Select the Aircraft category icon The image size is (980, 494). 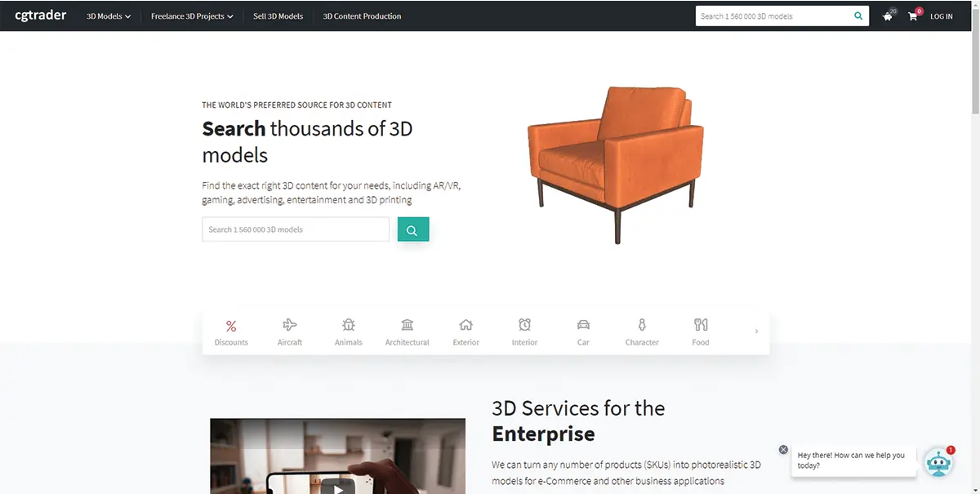coord(290,325)
